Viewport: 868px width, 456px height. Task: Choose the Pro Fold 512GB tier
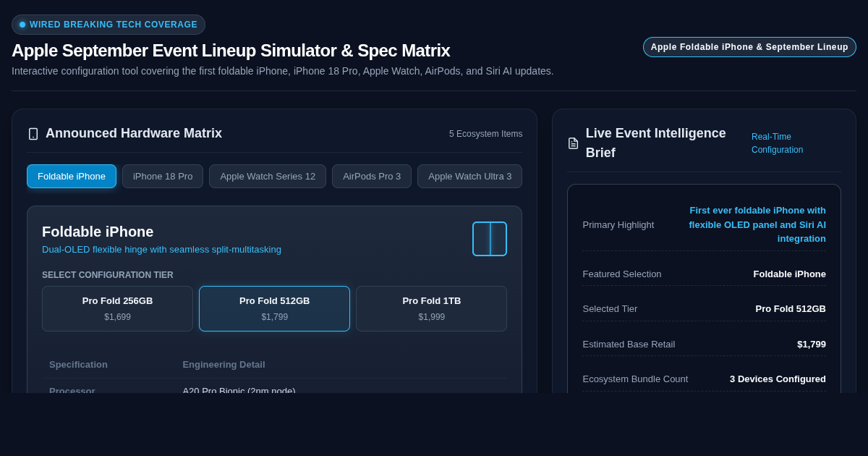[274, 309]
